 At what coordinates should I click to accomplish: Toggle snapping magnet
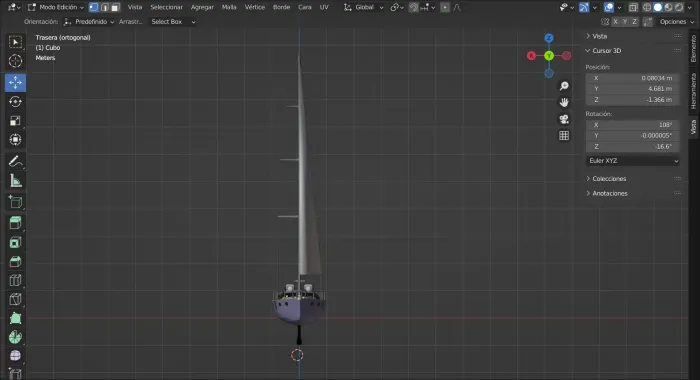pos(414,7)
